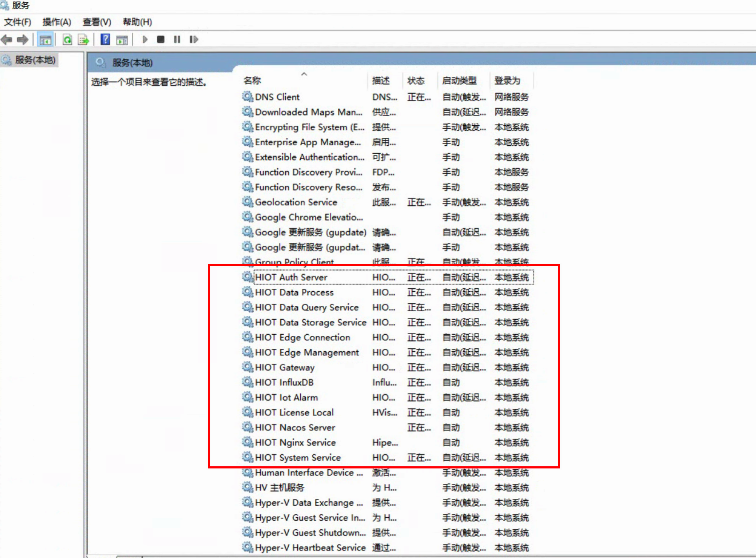Select Google 更新服务 (gupdate) row
The width and height of the screenshot is (756, 558).
(387, 232)
